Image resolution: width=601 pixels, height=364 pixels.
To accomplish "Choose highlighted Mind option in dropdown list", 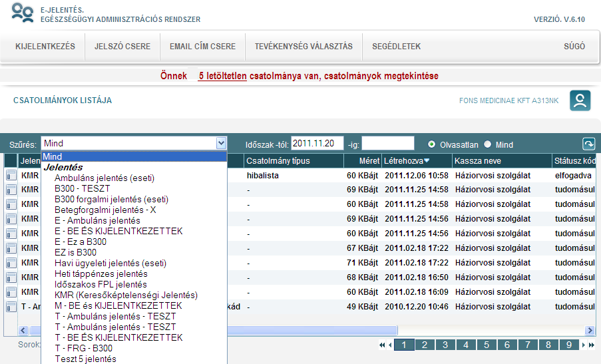I will [x=134, y=156].
